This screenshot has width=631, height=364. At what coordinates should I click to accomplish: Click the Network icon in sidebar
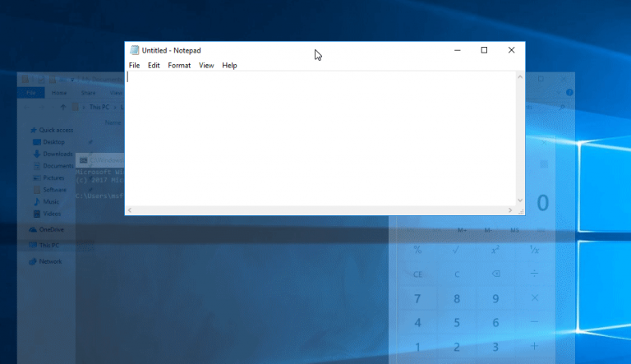click(33, 261)
